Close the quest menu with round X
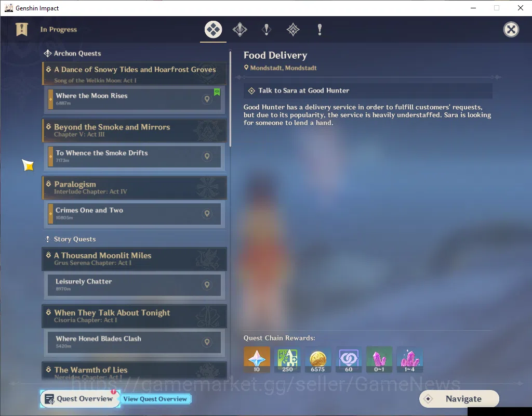 [511, 30]
